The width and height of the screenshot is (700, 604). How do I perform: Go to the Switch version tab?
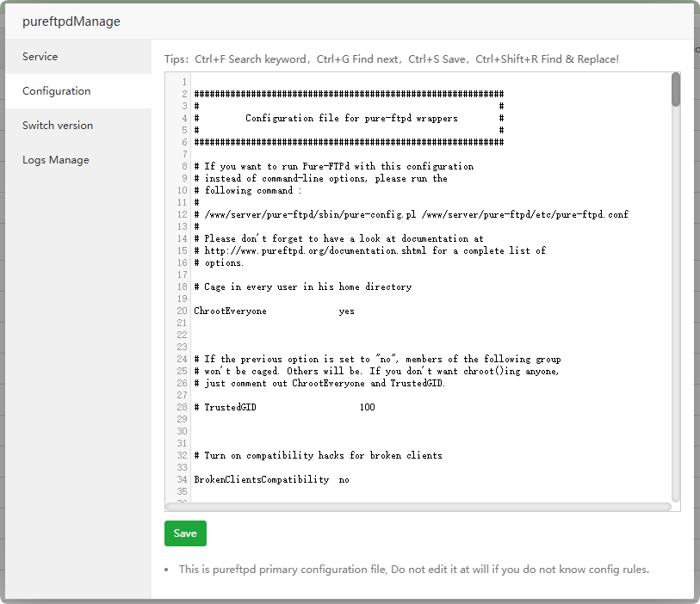click(x=58, y=126)
